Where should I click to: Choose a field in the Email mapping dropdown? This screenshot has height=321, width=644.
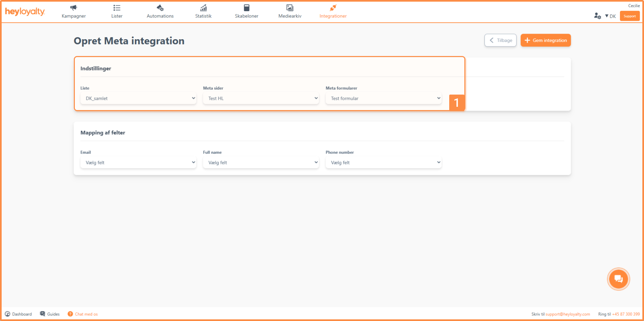click(x=138, y=162)
